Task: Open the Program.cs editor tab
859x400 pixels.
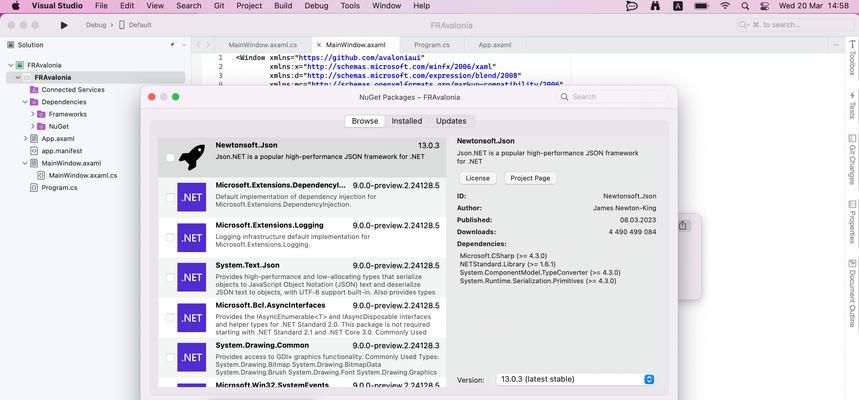Action: tap(432, 45)
